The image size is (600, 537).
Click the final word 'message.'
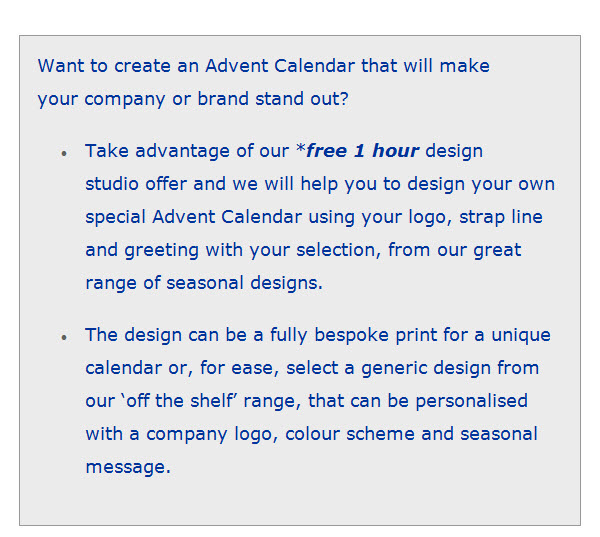[128, 467]
